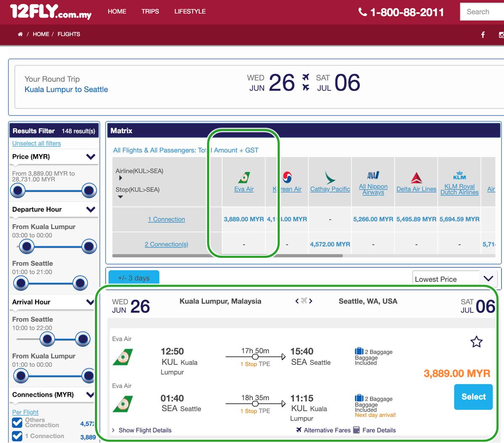Open the HOME menu item
This screenshot has height=443, width=504.
pyautogui.click(x=117, y=11)
